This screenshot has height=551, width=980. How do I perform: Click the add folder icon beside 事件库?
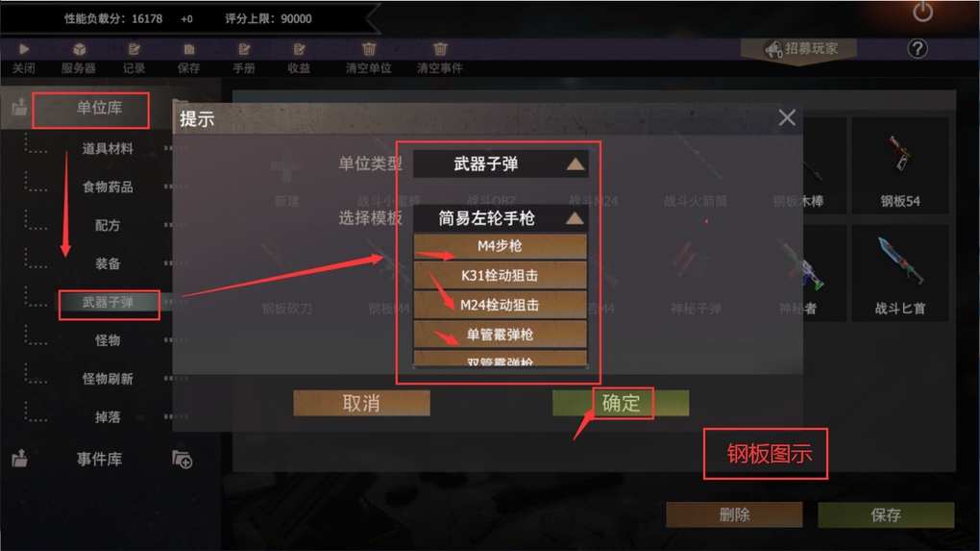(182, 459)
